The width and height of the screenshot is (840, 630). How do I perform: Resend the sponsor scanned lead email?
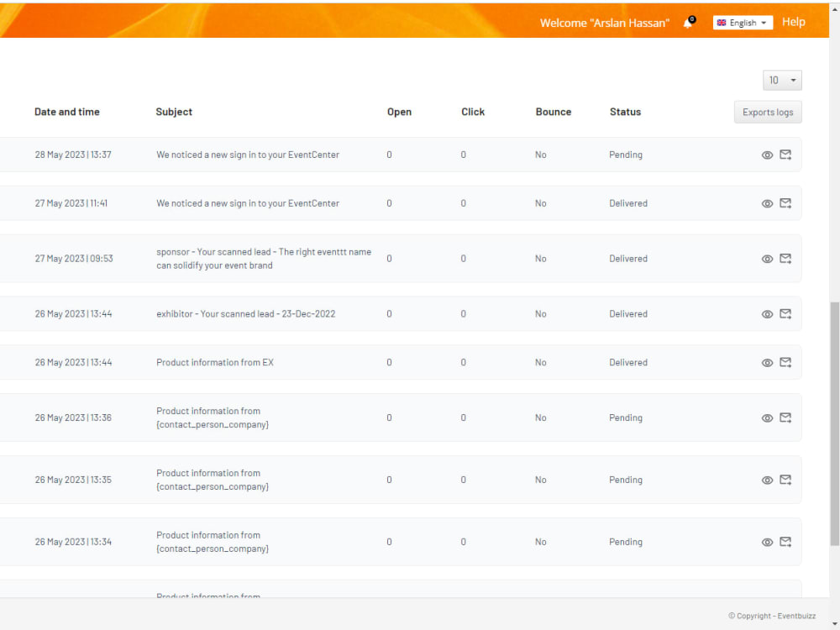tap(785, 259)
